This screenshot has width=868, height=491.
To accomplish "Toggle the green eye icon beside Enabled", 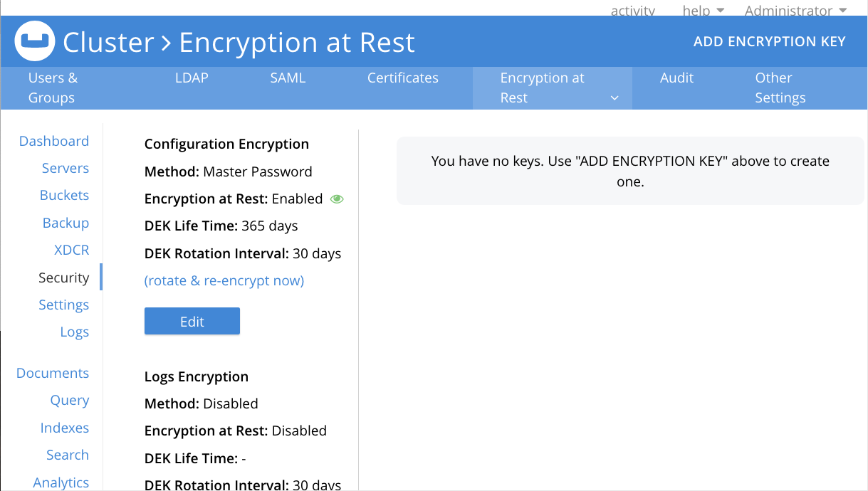I will click(337, 199).
